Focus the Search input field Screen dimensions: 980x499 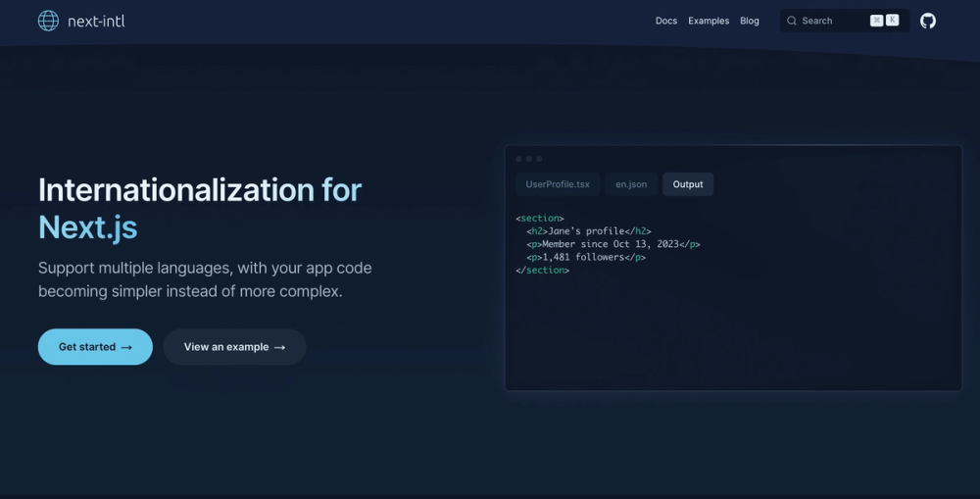point(845,21)
